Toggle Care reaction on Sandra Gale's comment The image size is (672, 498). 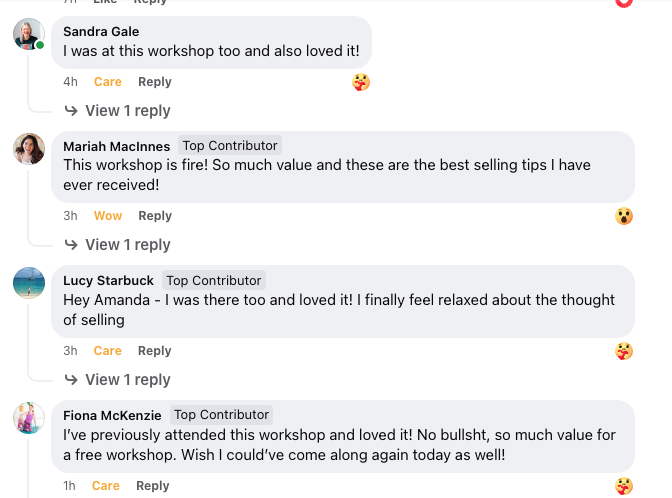pyautogui.click(x=108, y=82)
